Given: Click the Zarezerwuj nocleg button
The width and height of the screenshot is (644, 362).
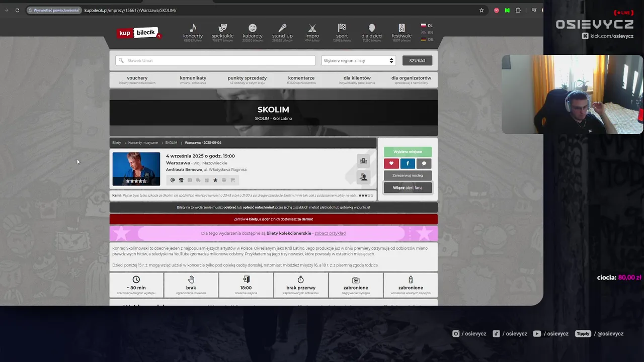Looking at the screenshot, I should pyautogui.click(x=408, y=175).
